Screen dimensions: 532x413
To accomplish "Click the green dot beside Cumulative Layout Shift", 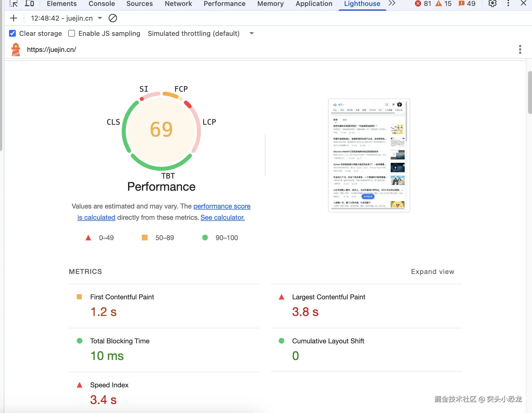I will click(282, 341).
